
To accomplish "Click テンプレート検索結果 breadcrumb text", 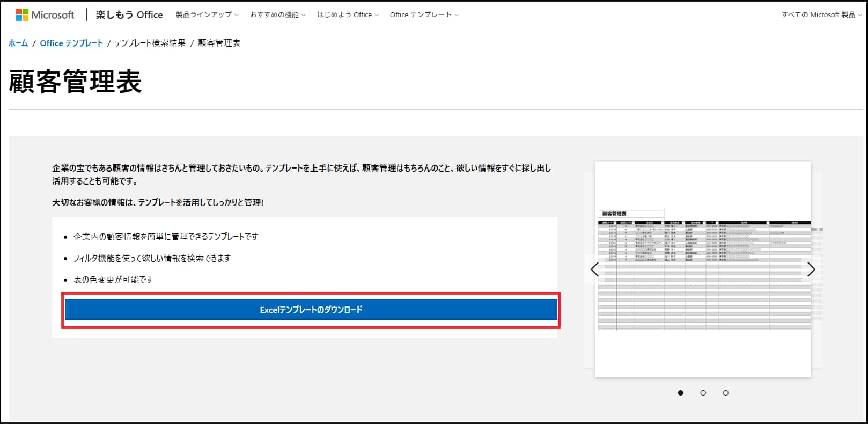I will (x=150, y=43).
